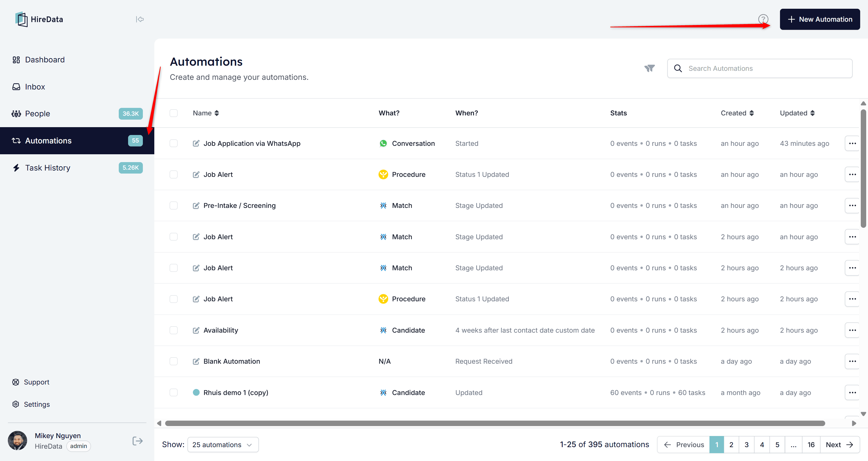This screenshot has height=461, width=868.
Task: Toggle the select-all checkbox in table header
Action: click(174, 113)
